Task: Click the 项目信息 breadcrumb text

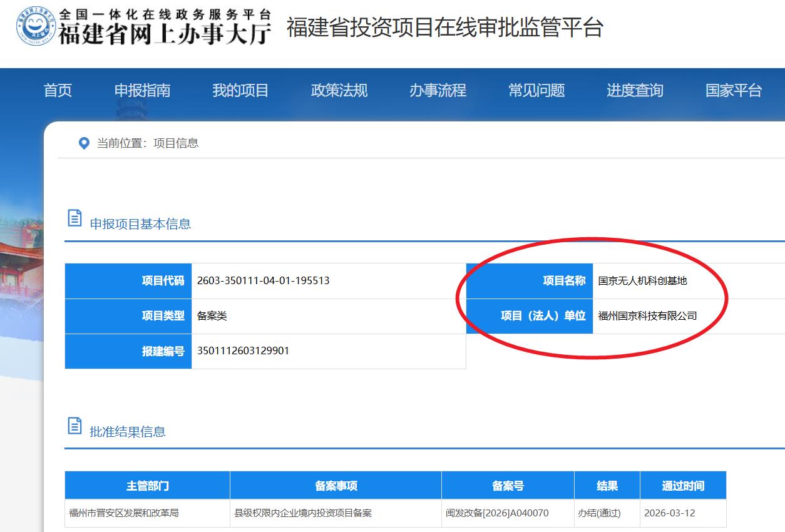Action: coord(176,143)
